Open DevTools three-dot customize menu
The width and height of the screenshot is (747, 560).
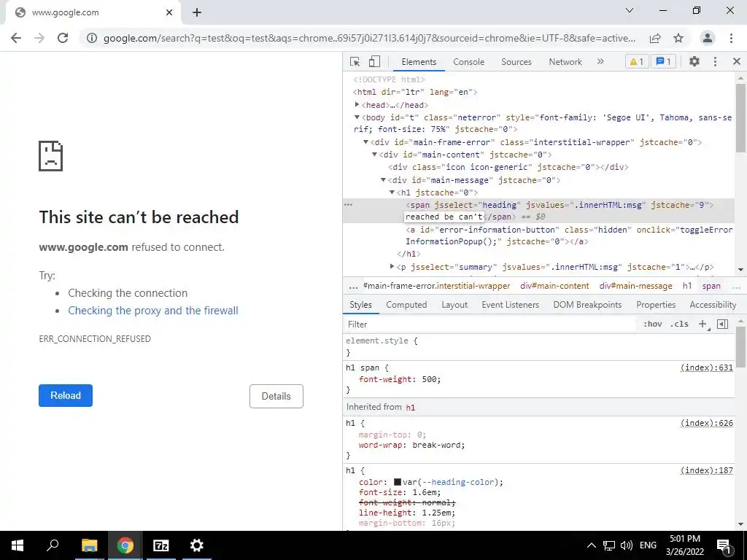click(715, 61)
